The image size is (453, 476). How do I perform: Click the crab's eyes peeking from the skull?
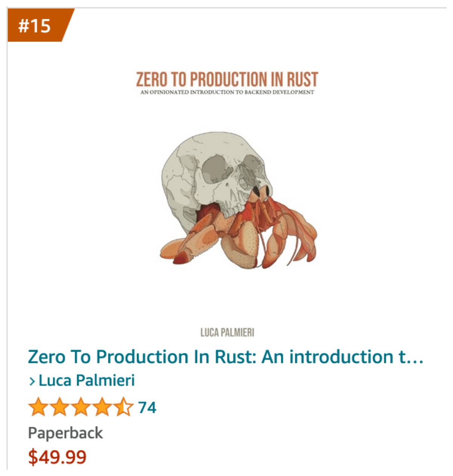coord(260,192)
